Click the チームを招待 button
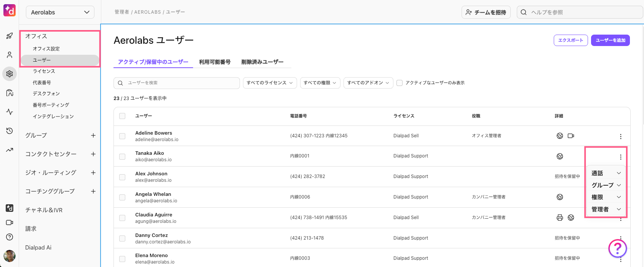 486,12
